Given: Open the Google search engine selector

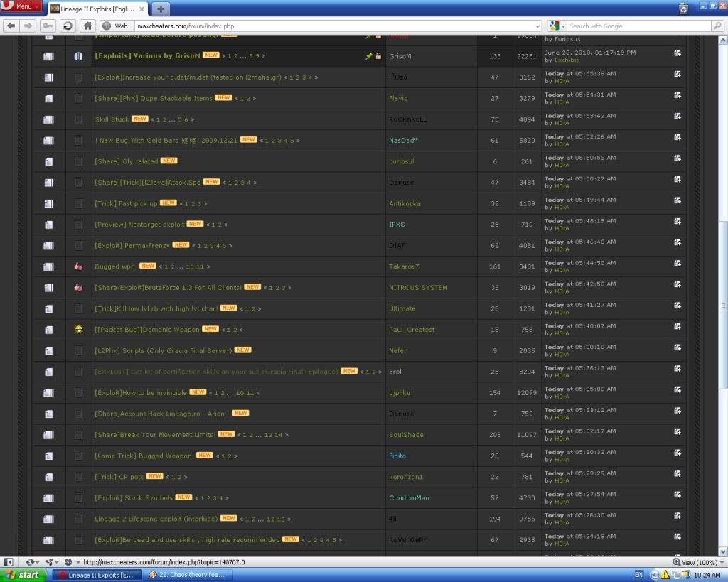Looking at the screenshot, I should 557,26.
